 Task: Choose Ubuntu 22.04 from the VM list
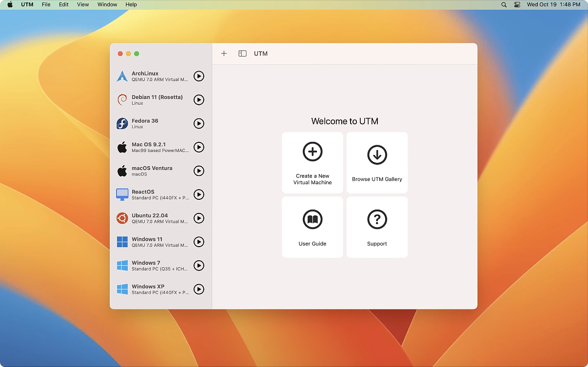152,218
